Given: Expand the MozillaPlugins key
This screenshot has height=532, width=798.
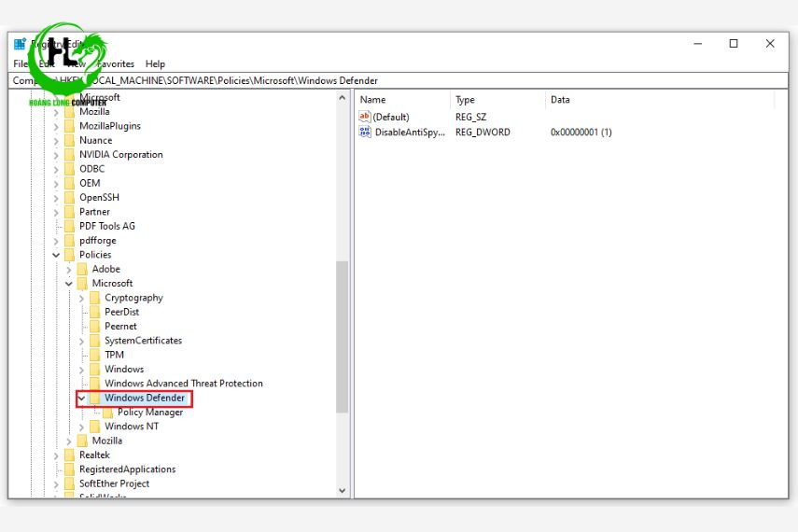Looking at the screenshot, I should [57, 126].
